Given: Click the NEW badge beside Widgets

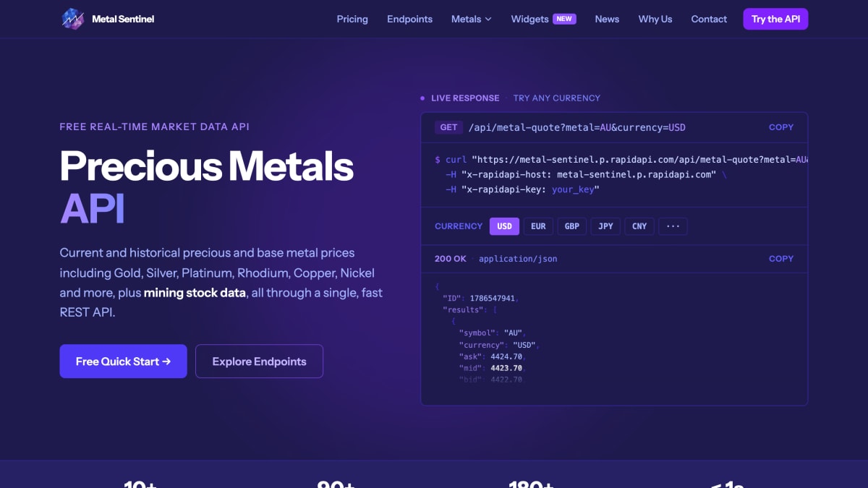Looking at the screenshot, I should (x=564, y=19).
